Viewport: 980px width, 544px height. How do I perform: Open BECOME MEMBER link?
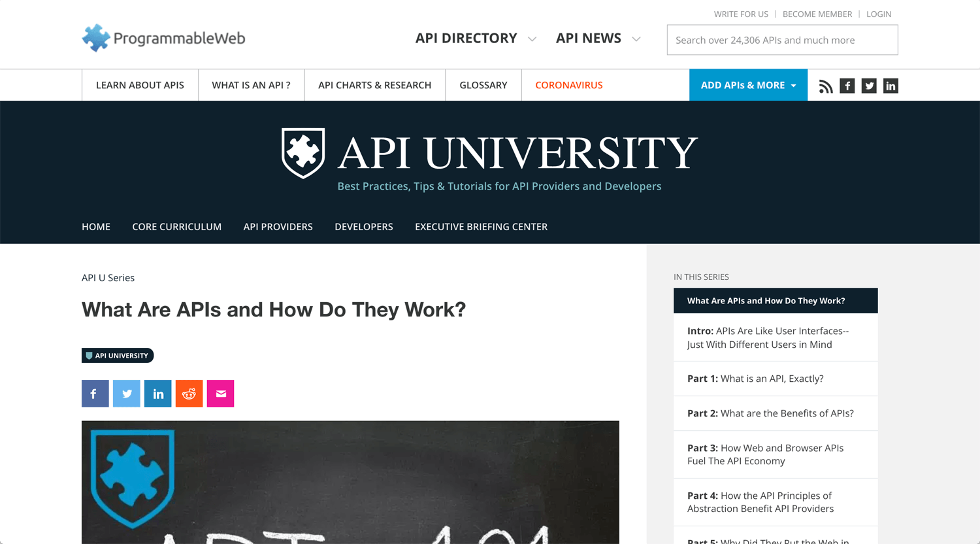[x=817, y=14]
